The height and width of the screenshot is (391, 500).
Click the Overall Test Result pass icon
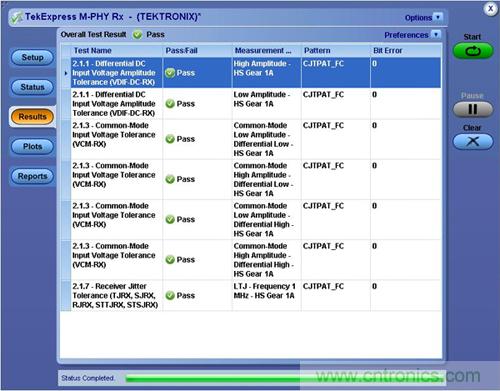[x=137, y=35]
